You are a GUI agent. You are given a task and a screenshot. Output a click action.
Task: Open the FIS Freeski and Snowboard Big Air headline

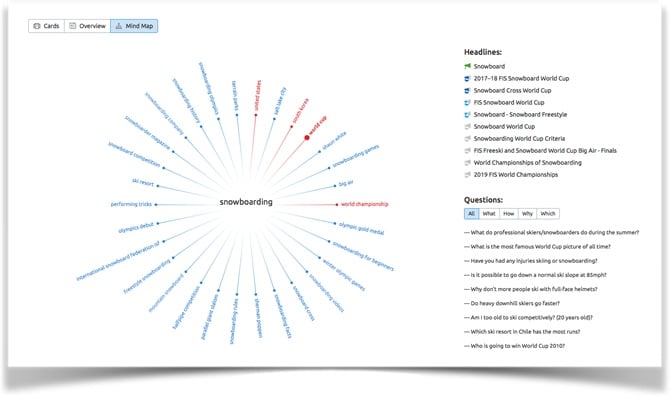(545, 150)
